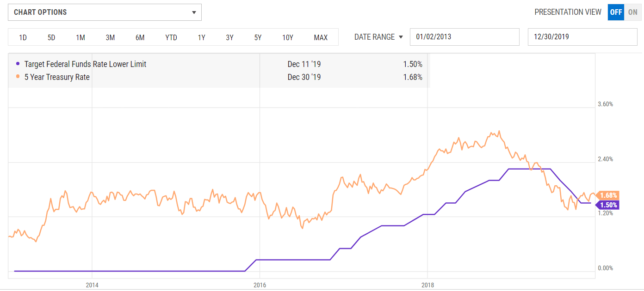Screen dimensions: 644x291
Task: Click the 10Y range button
Action: click(x=287, y=37)
